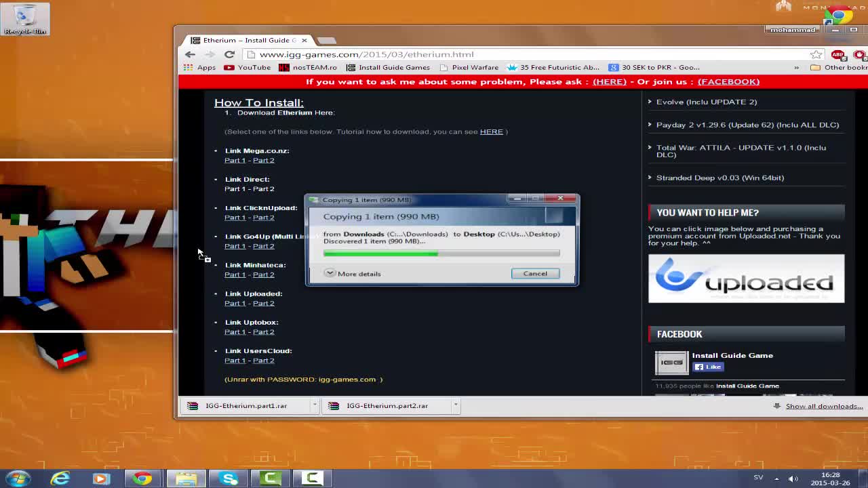Open a new Chrome tab
Image resolution: width=868 pixels, height=488 pixels.
point(326,40)
